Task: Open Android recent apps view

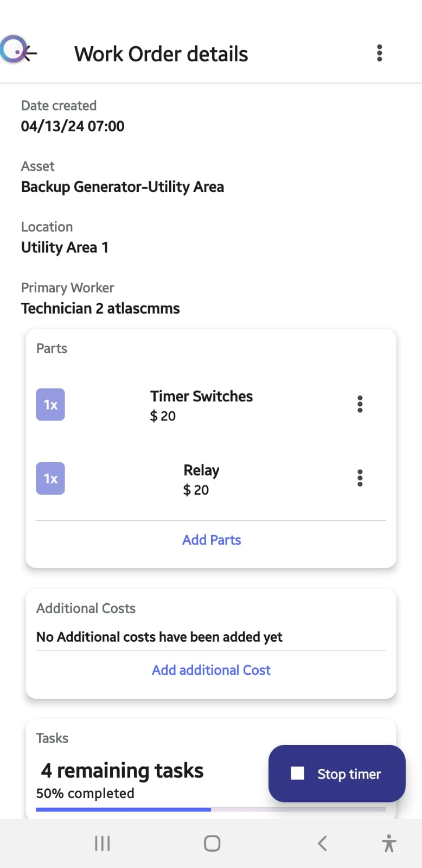Action: pyautogui.click(x=102, y=843)
